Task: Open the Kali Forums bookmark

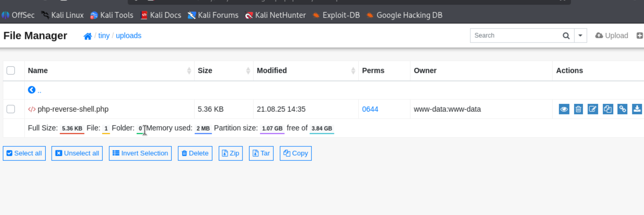Action: (x=213, y=15)
